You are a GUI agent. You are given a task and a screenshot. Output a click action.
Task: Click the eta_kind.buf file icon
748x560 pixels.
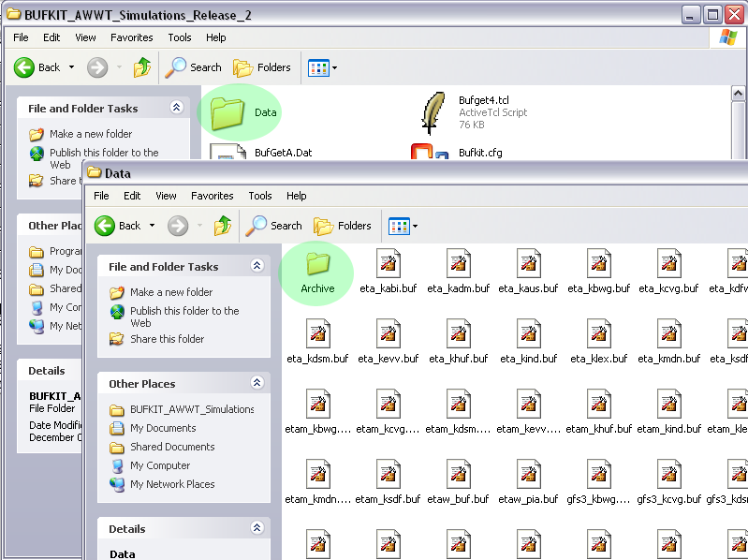tap(528, 333)
